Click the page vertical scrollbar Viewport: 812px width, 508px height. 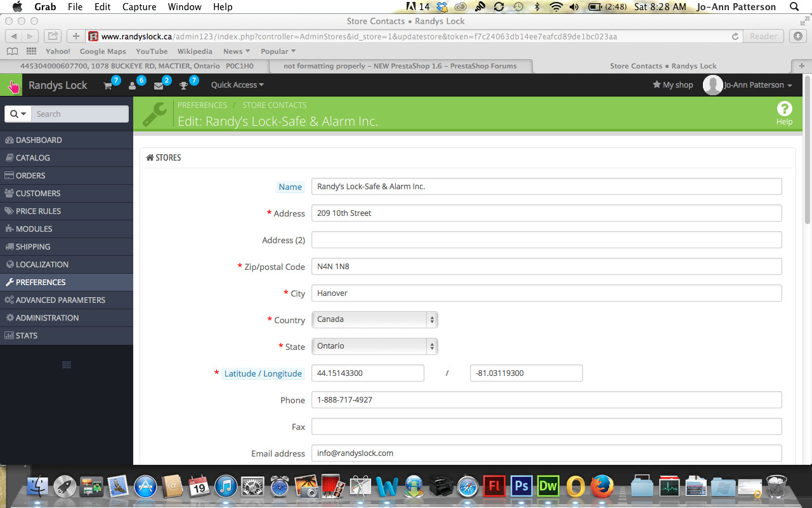pos(808,149)
